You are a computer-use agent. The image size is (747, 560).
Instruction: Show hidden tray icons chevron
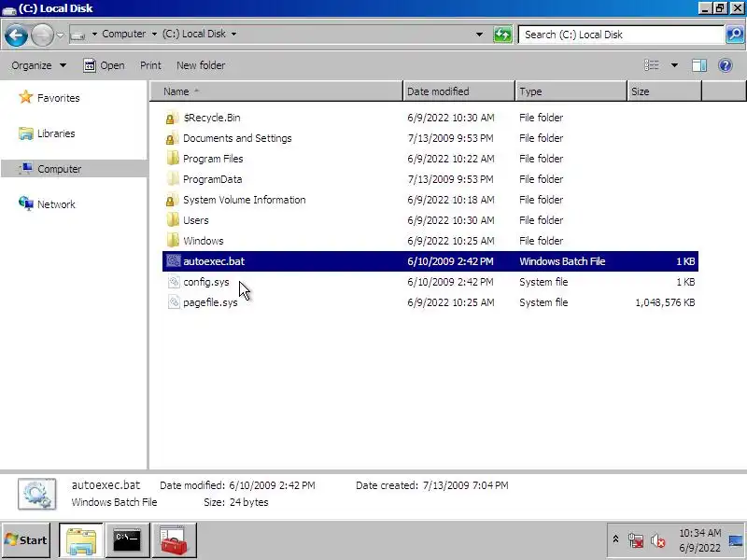click(615, 539)
